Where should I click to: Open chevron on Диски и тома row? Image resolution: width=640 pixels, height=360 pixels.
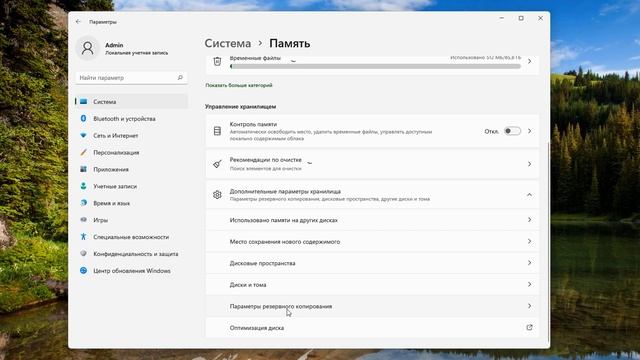529,284
